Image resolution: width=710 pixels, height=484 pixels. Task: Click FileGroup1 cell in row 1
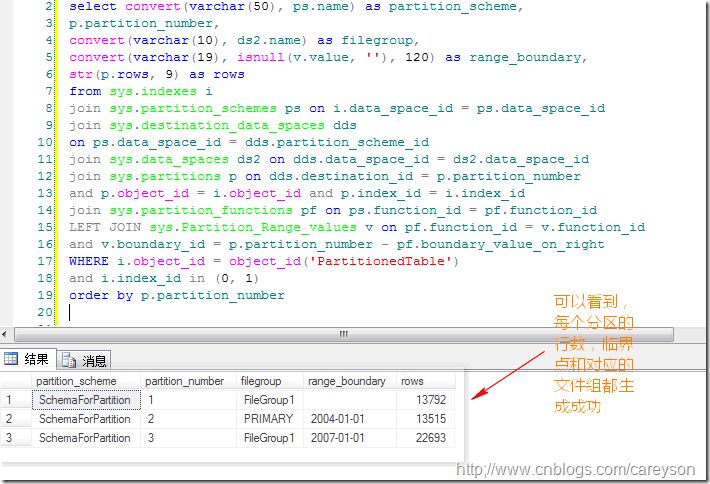pos(270,400)
